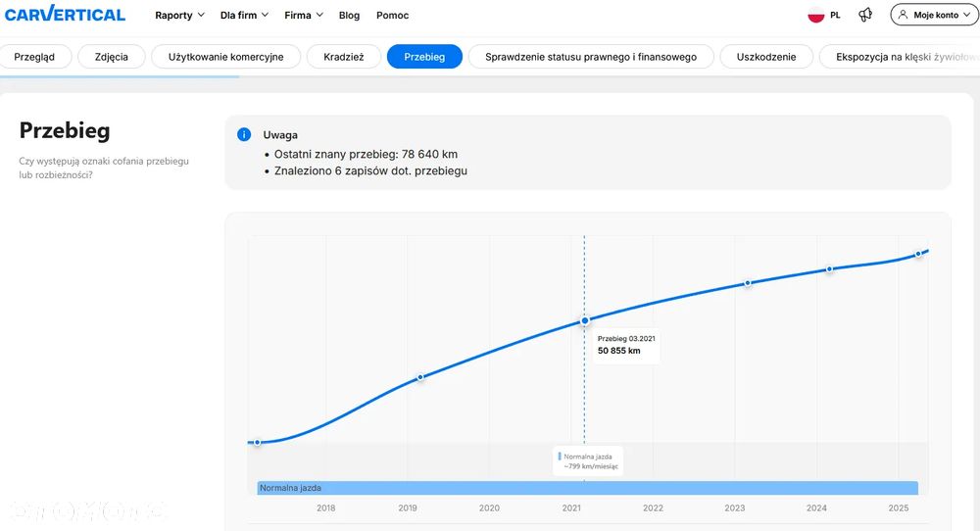
Task: Open the Użytkowanie komercyjne tab
Action: point(225,57)
